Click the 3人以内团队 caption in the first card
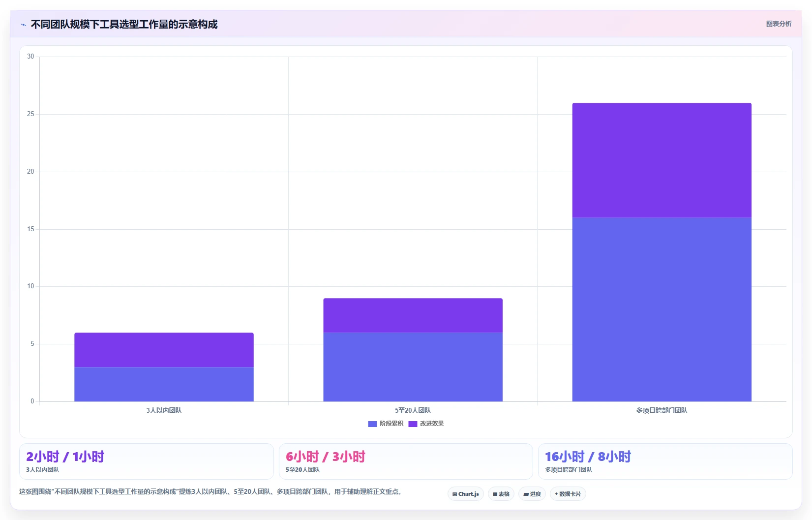 click(42, 470)
